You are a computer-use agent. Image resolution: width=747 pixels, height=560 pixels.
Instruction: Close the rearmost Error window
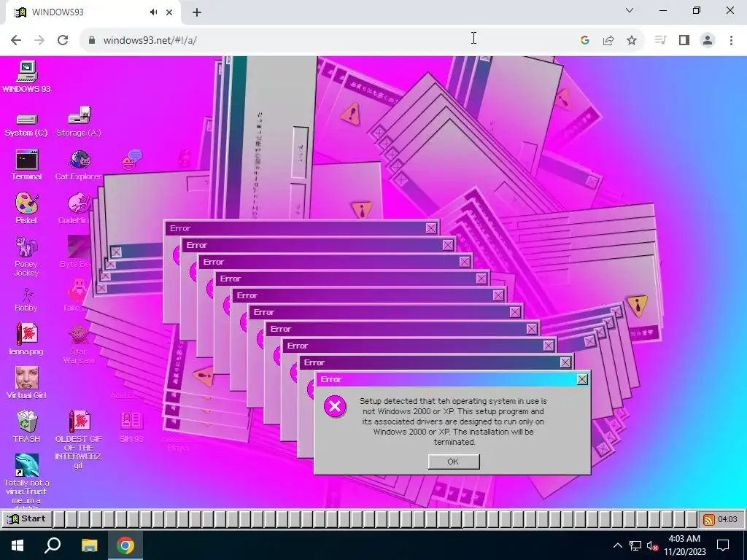[431, 228]
